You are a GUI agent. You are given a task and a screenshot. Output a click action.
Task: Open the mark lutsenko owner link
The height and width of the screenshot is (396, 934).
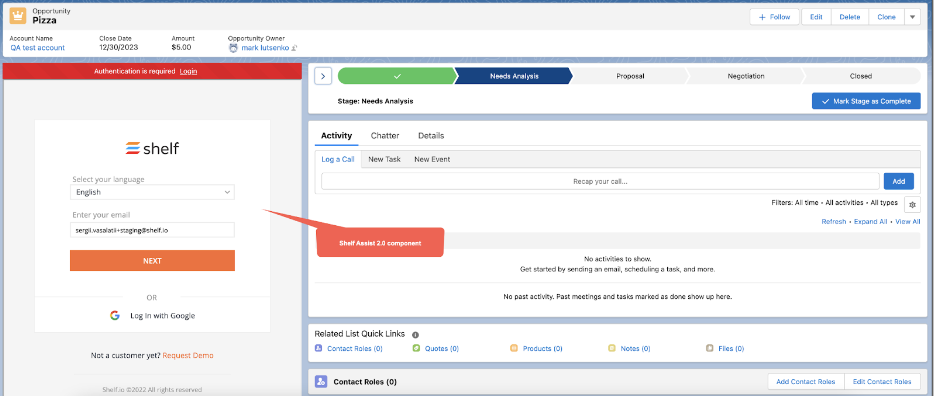pyautogui.click(x=265, y=48)
